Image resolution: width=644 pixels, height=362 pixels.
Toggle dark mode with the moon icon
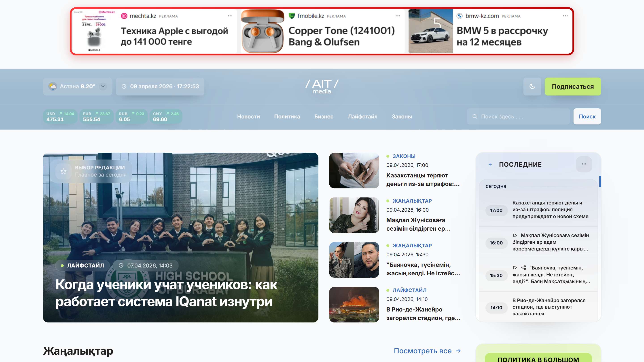(x=532, y=86)
